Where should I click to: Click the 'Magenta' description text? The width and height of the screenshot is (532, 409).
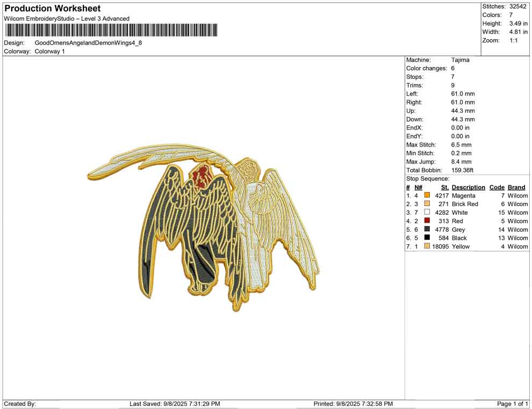[x=463, y=195]
